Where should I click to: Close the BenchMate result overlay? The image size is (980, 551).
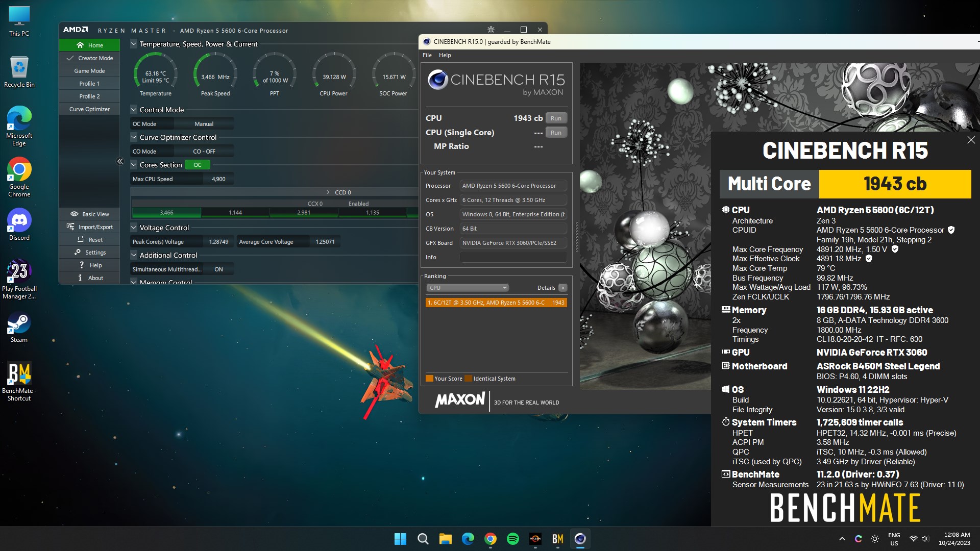[x=971, y=140]
